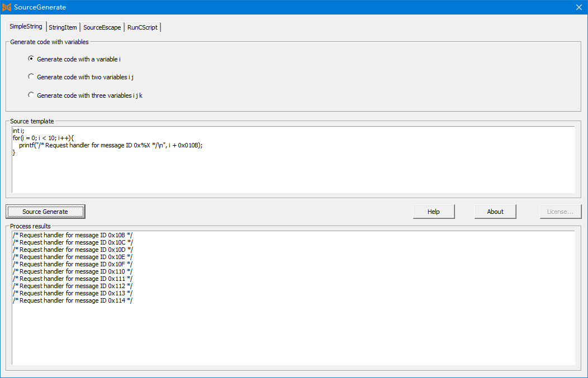Open the RunCScript tab
This screenshot has width=588, height=378.
point(143,27)
